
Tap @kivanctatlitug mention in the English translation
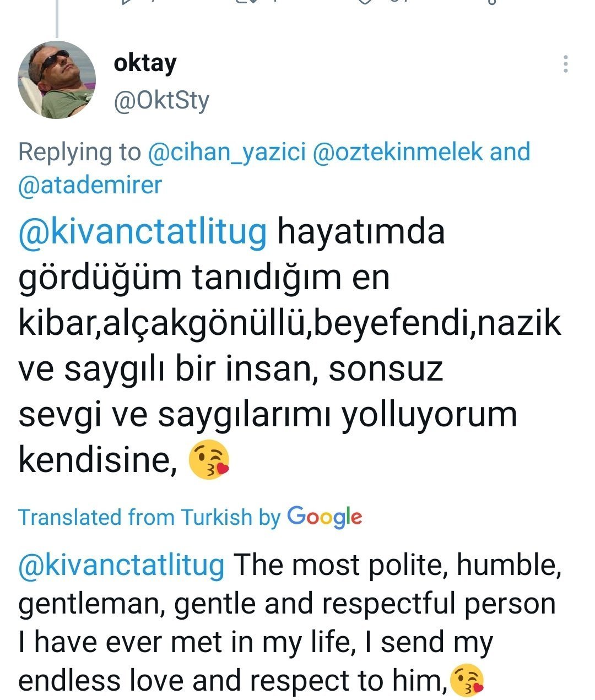point(121,565)
